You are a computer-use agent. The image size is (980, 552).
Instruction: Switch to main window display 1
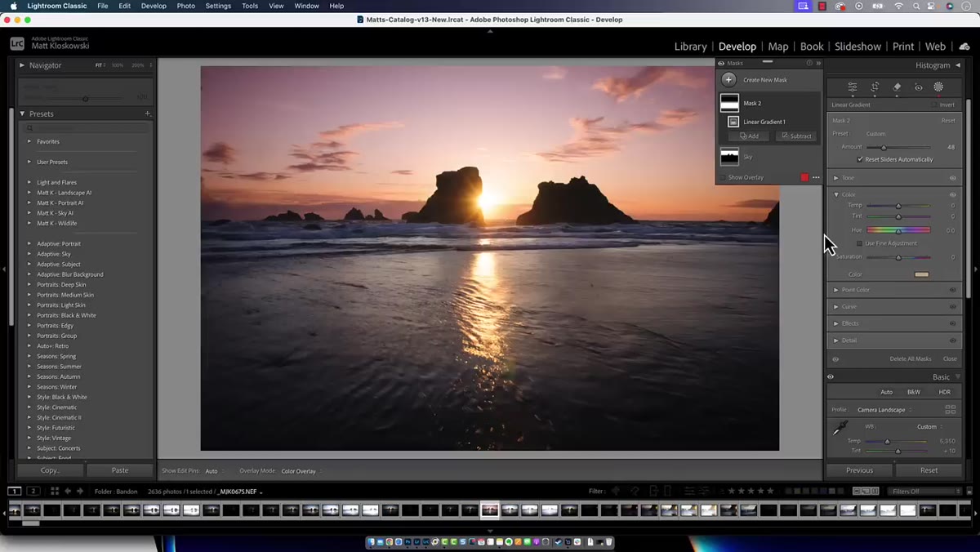(15, 491)
